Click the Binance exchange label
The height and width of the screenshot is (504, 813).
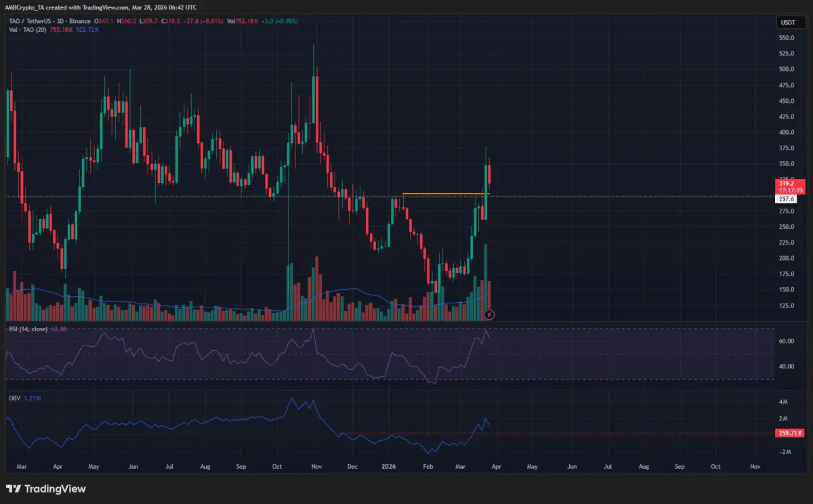(x=79, y=21)
